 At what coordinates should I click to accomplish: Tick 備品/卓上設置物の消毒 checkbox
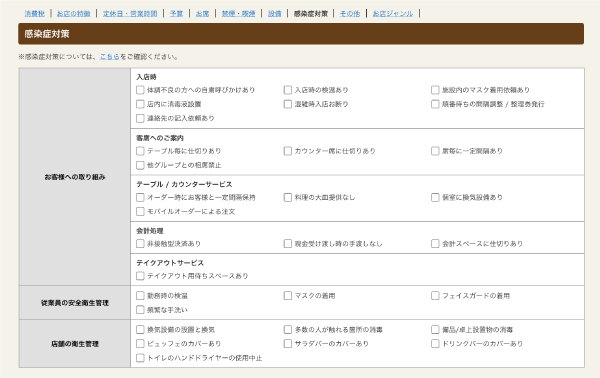pyautogui.click(x=435, y=329)
